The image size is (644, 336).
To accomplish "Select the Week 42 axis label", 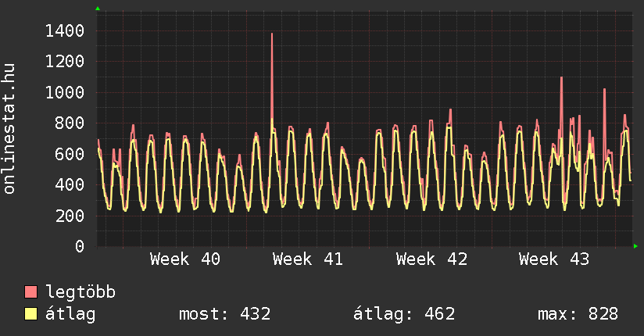I will (431, 259).
